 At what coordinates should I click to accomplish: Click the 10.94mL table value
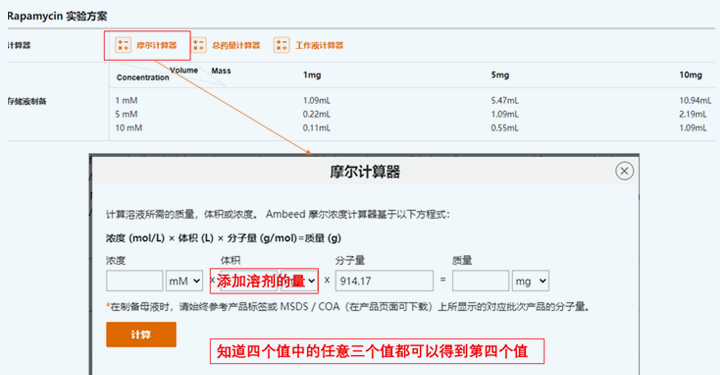(x=695, y=101)
